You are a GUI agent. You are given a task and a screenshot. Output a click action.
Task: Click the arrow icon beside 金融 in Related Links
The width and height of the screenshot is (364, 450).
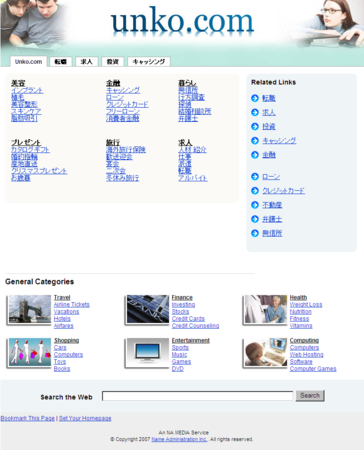[x=255, y=155]
